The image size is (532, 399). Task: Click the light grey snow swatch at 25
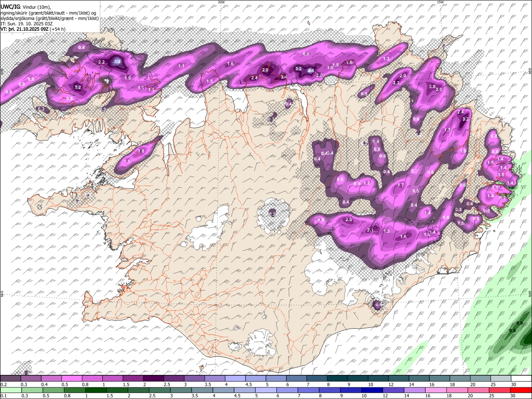500,378
